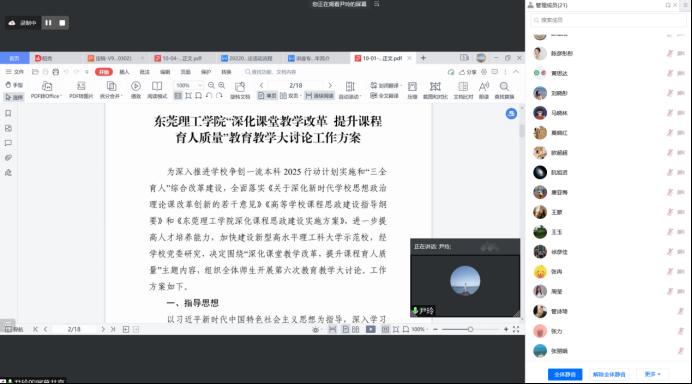692x384 pixels.
Task: Click the 全体静音 mute all button
Action: click(x=565, y=374)
